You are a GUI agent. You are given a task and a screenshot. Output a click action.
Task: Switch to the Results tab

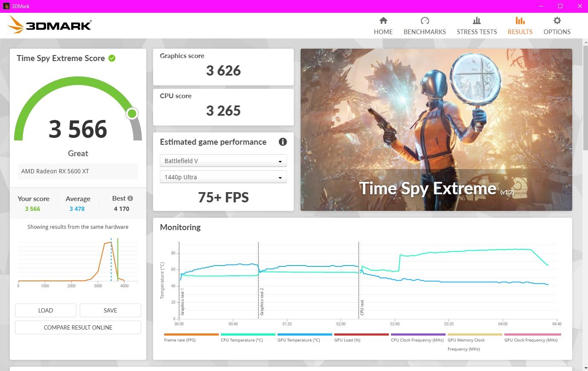(520, 26)
